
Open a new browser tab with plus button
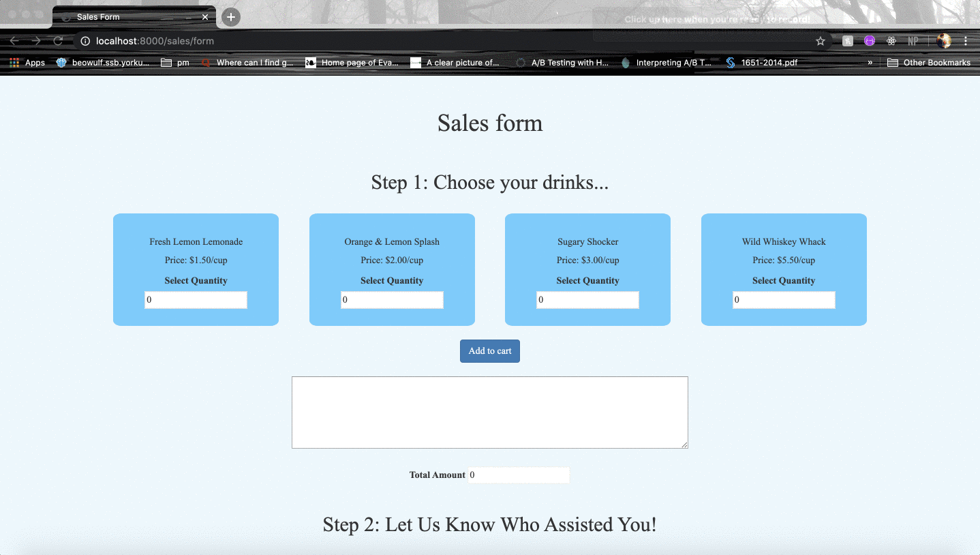point(231,17)
